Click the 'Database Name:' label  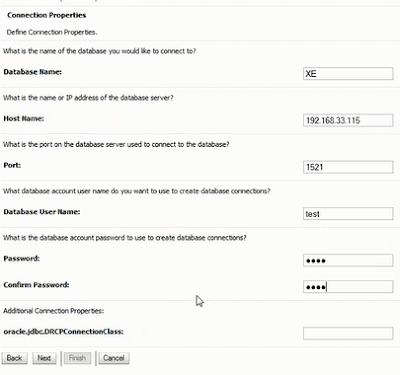pos(33,72)
